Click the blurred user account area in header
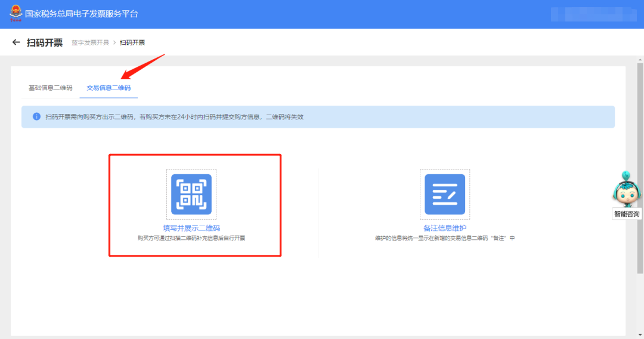 pos(593,14)
